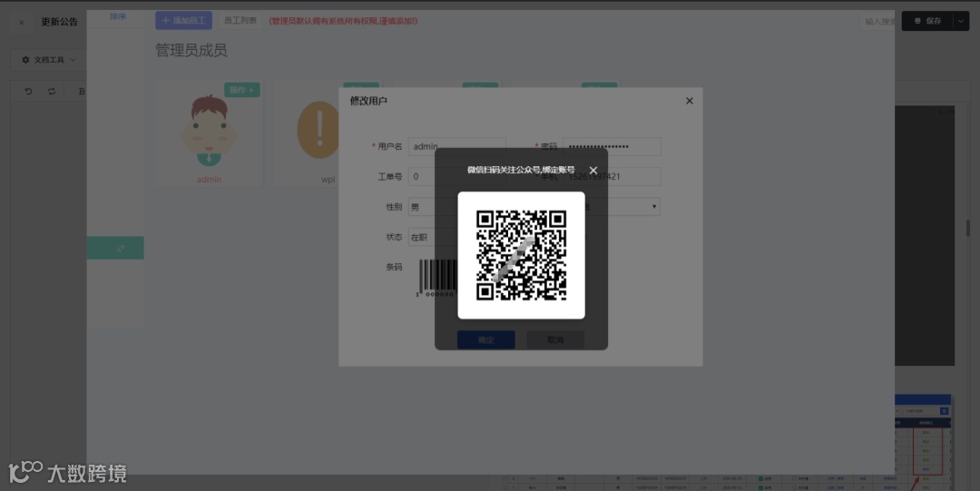The width and height of the screenshot is (980, 491).
Task: Focus the 输入搜索 search field
Action: 877,21
